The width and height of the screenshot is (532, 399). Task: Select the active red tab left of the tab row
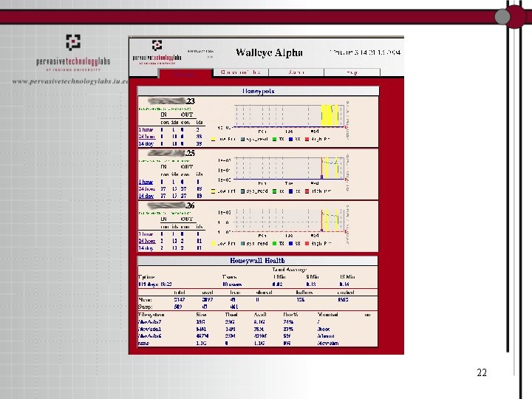(185, 73)
